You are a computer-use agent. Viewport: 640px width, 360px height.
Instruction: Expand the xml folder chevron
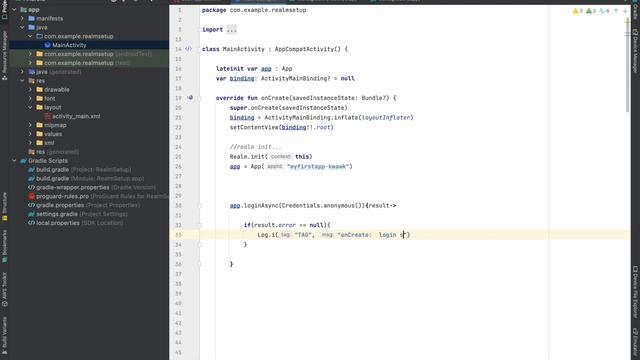pyautogui.click(x=30, y=143)
